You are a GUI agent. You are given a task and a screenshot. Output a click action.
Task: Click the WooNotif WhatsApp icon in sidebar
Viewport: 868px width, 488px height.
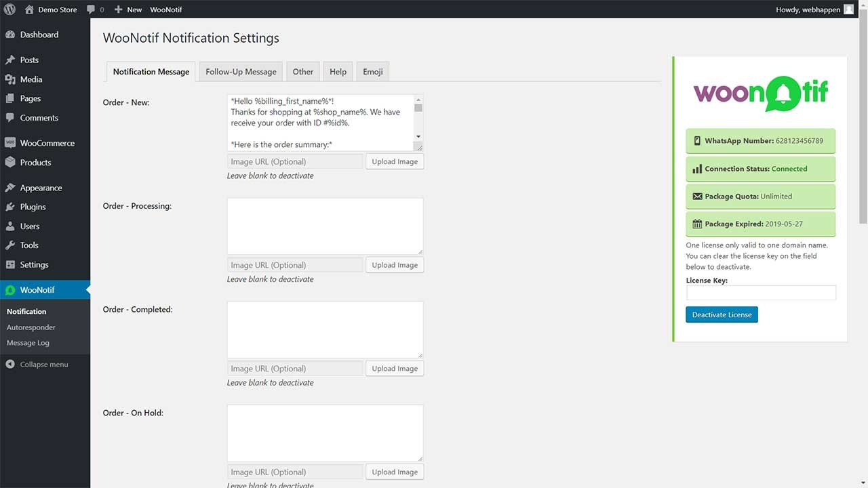(10, 289)
